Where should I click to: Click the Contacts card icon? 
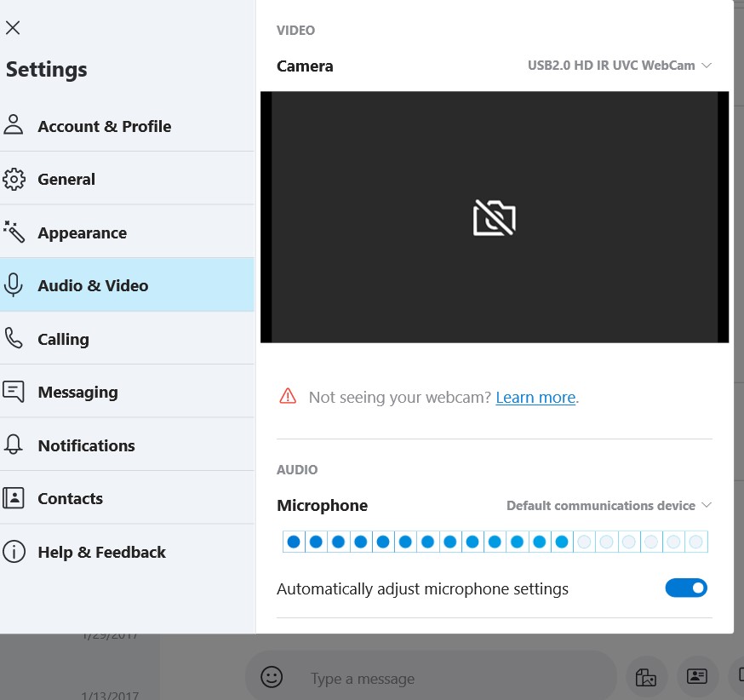pos(14,498)
